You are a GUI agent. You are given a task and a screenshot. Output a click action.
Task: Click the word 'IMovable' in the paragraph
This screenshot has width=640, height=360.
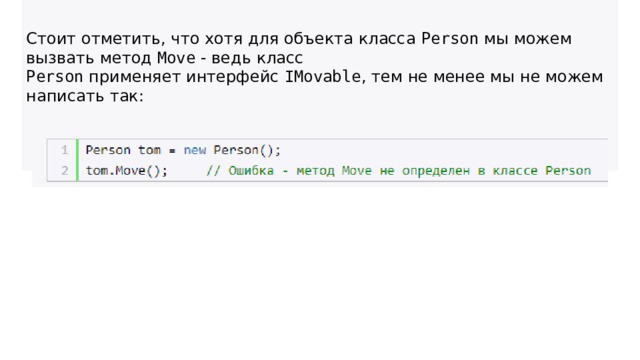pyautogui.click(x=322, y=77)
